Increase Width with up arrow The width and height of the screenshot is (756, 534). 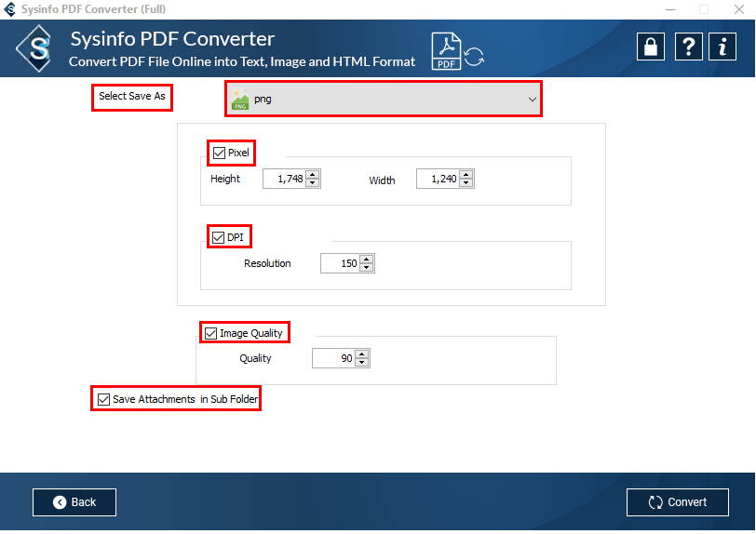click(x=466, y=175)
